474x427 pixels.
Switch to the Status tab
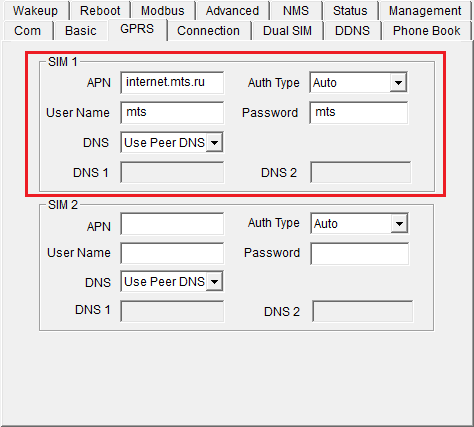[350, 11]
